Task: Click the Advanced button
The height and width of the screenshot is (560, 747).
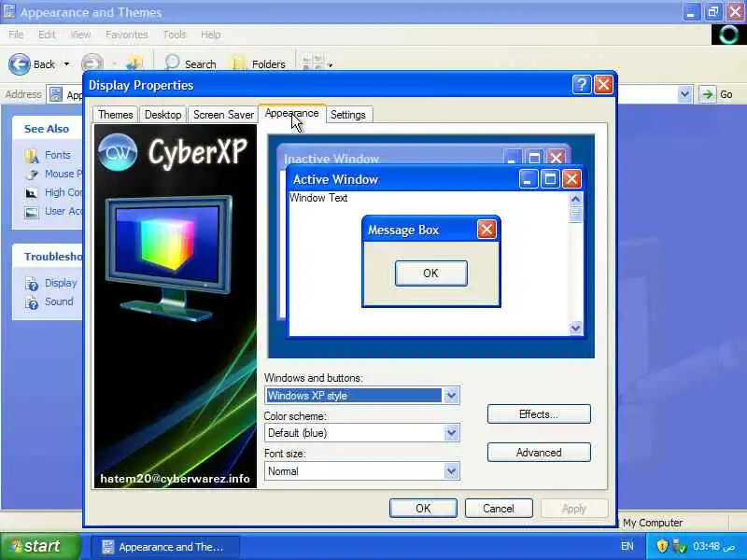Action: [x=539, y=452]
